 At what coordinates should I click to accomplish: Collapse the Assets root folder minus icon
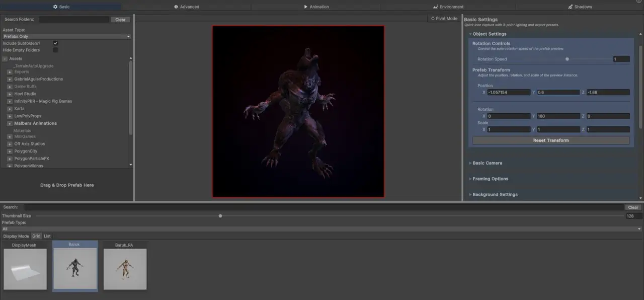pos(5,59)
